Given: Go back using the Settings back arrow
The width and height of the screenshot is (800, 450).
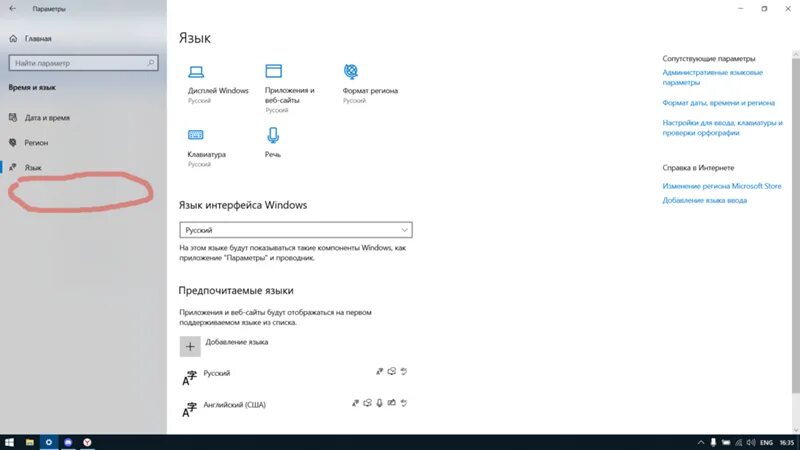Looking at the screenshot, I should (x=12, y=9).
